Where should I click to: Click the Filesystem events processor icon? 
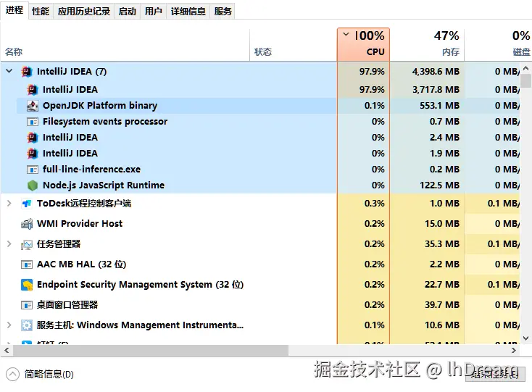[x=32, y=122]
